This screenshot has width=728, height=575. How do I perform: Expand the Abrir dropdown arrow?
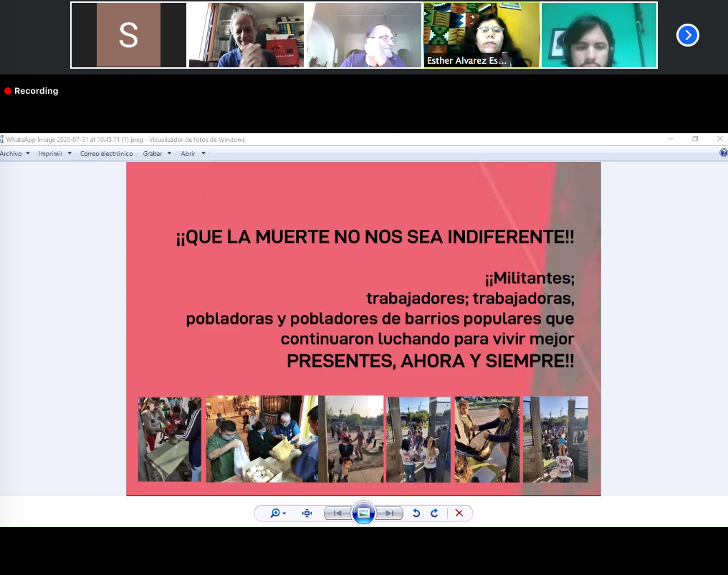click(x=203, y=153)
